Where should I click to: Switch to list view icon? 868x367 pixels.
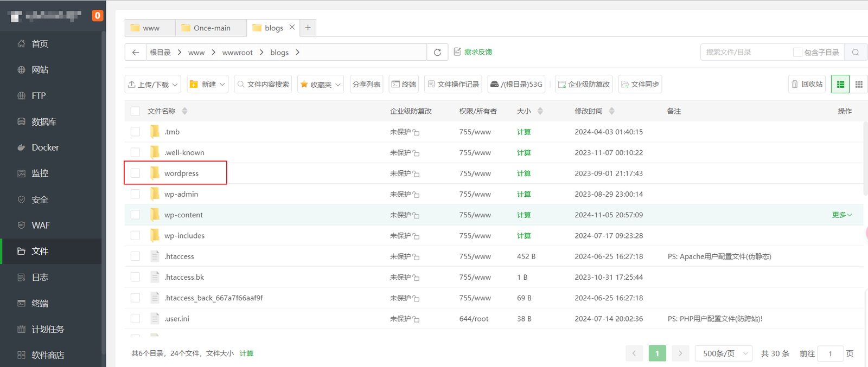[x=840, y=84]
